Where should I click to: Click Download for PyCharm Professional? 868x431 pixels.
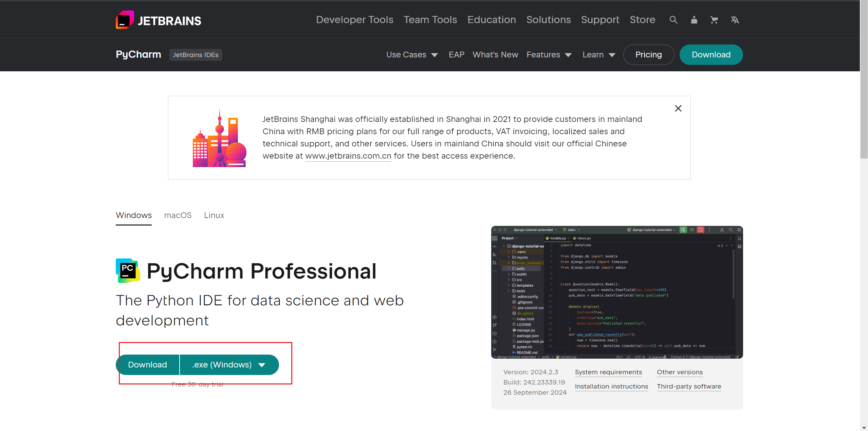147,365
